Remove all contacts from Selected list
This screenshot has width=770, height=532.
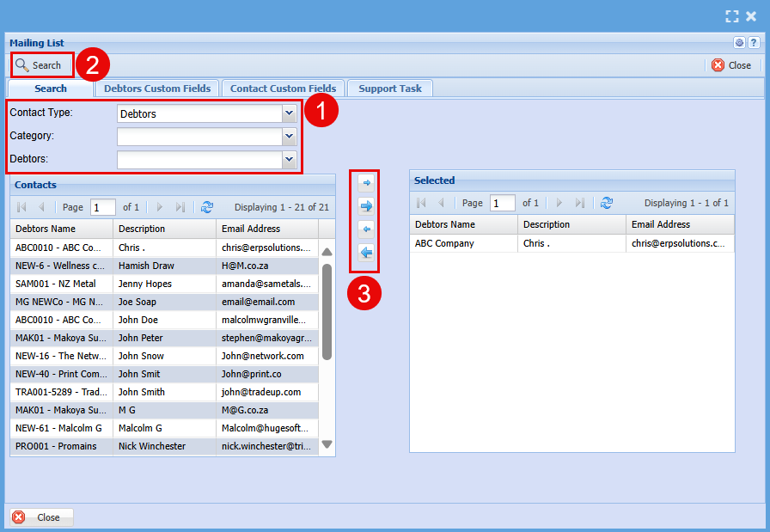tap(366, 253)
